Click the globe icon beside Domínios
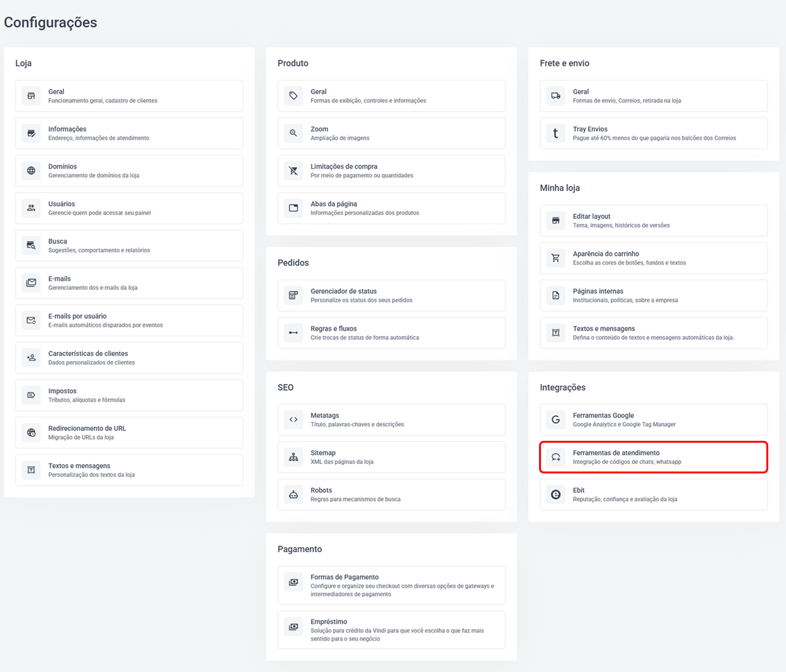Image resolution: width=786 pixels, height=672 pixels. click(31, 171)
